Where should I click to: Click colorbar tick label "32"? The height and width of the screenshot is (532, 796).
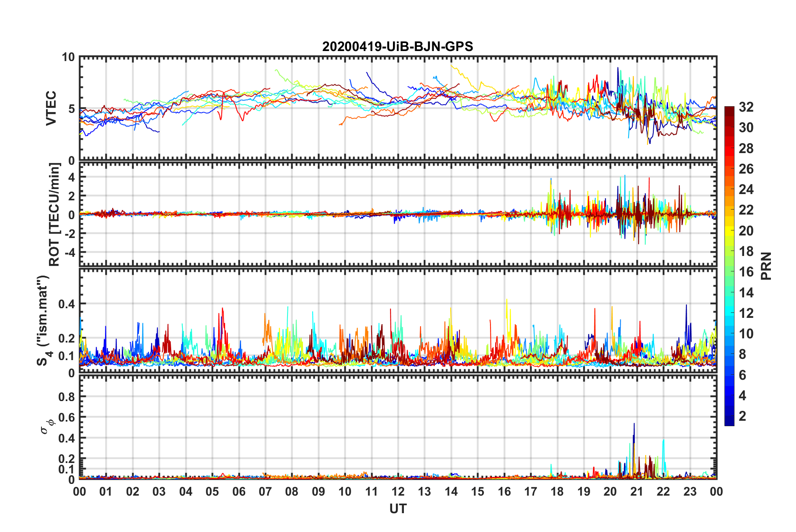coord(746,107)
